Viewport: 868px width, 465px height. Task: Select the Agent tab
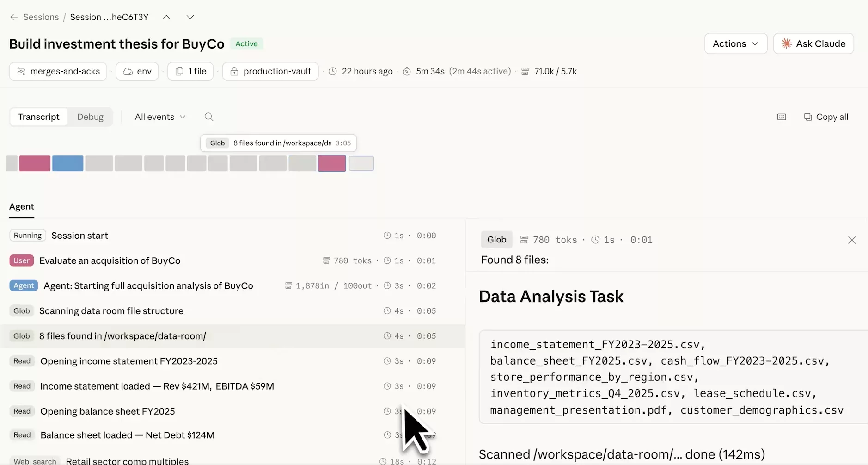click(22, 207)
